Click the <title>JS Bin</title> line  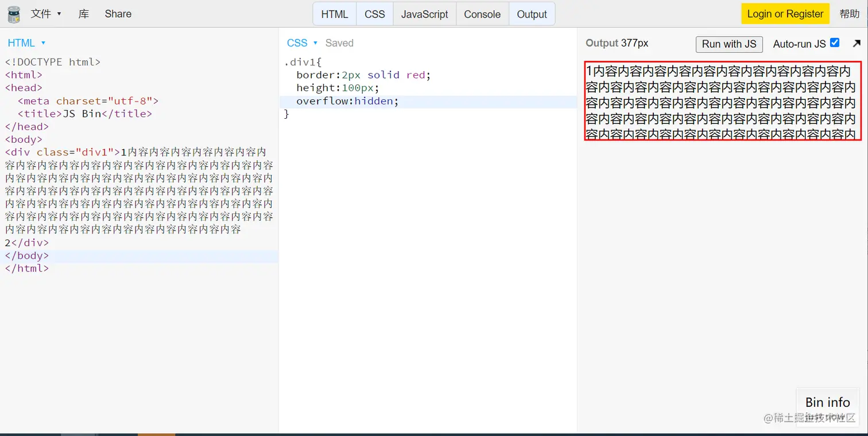85,114
